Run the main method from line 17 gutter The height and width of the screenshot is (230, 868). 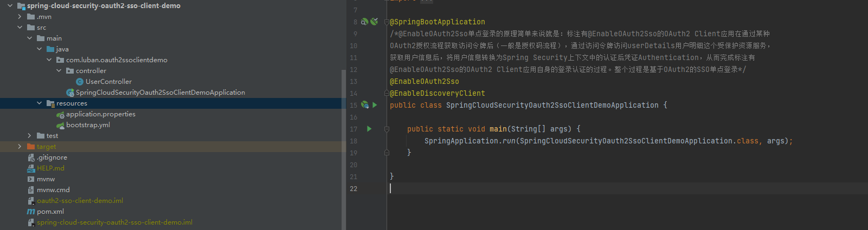tap(369, 129)
